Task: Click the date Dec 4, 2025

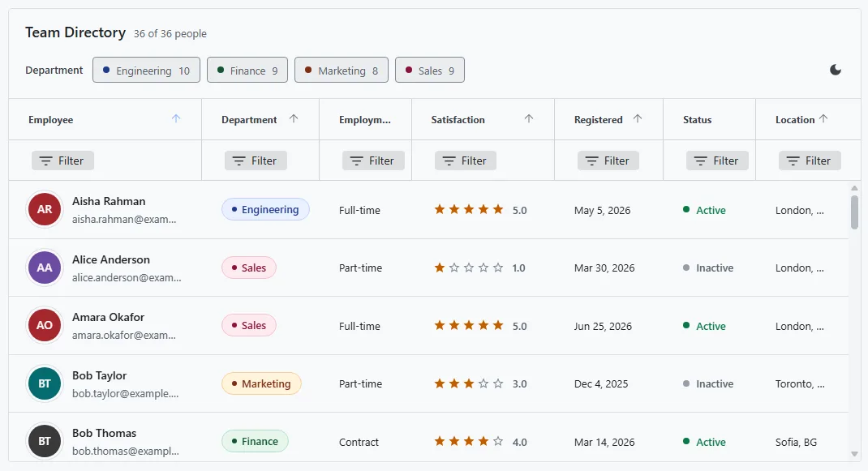Action: (x=601, y=383)
